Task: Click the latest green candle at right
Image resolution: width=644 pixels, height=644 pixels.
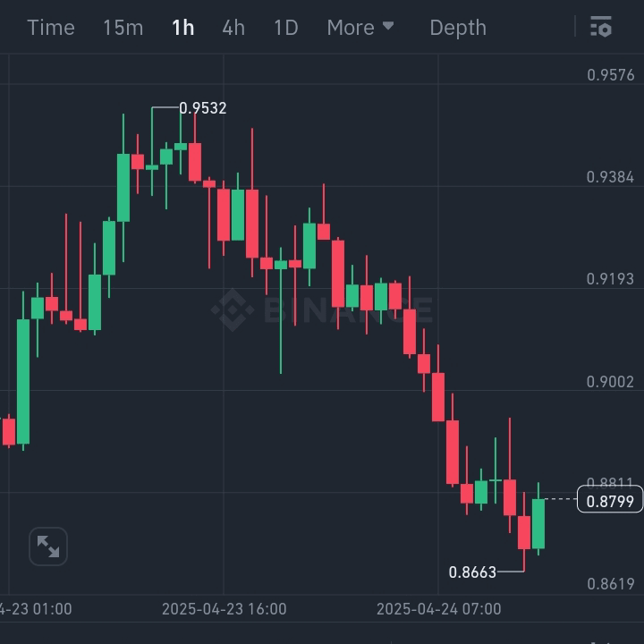Action: pos(538,523)
